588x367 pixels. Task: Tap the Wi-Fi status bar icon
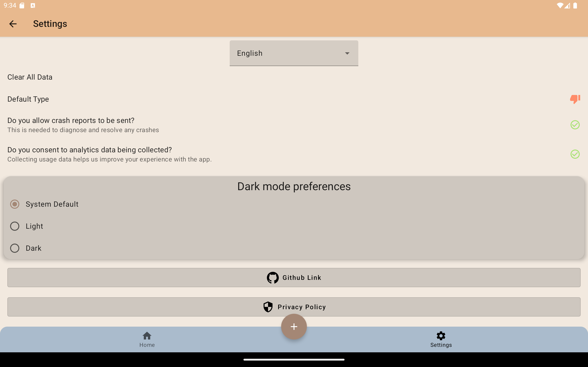[x=560, y=6]
